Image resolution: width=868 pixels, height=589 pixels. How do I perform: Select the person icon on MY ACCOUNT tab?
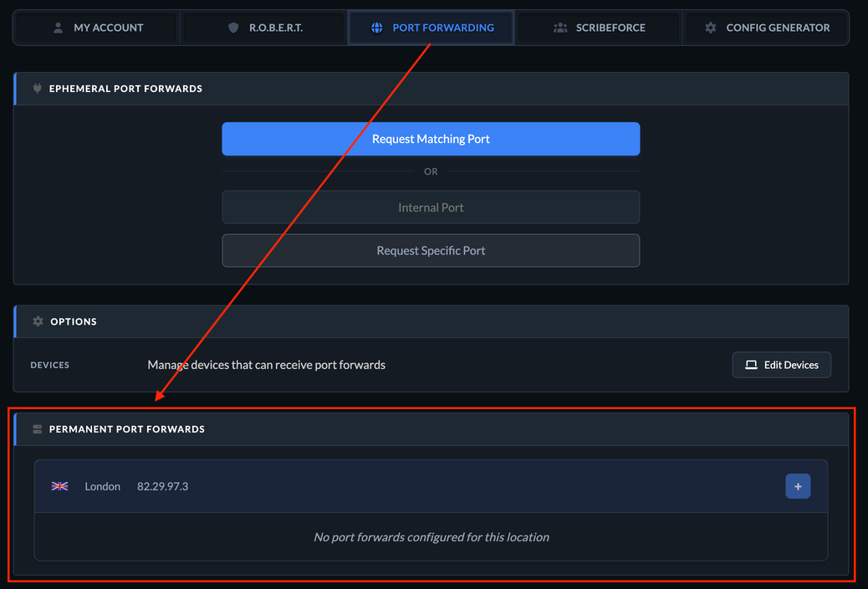tap(58, 27)
